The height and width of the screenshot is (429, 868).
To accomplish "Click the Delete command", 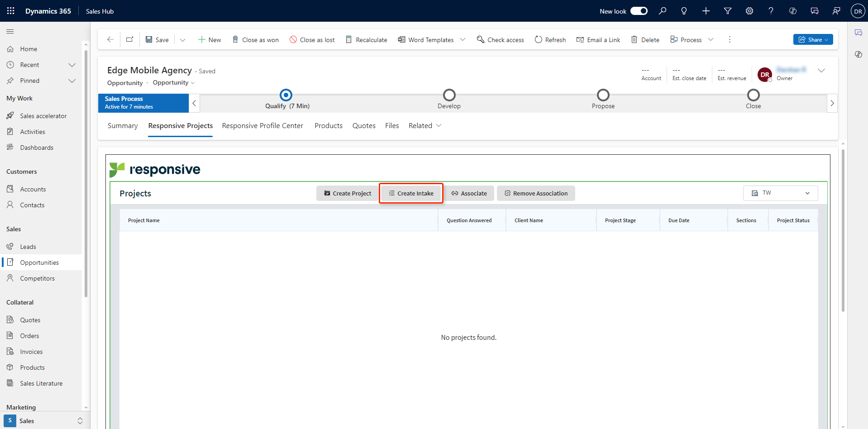I will point(645,39).
